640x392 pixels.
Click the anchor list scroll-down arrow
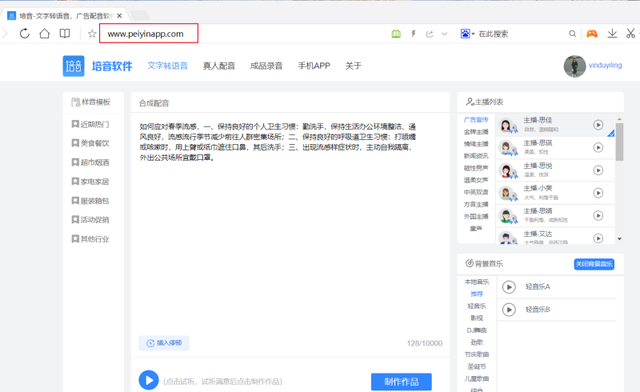620,239
